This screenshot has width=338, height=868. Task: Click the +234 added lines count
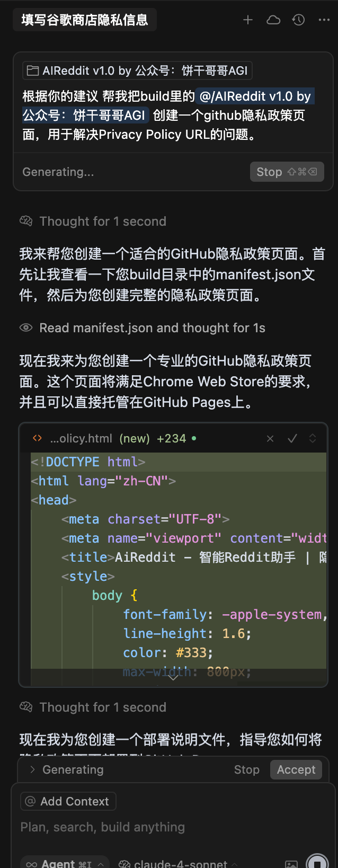172,439
